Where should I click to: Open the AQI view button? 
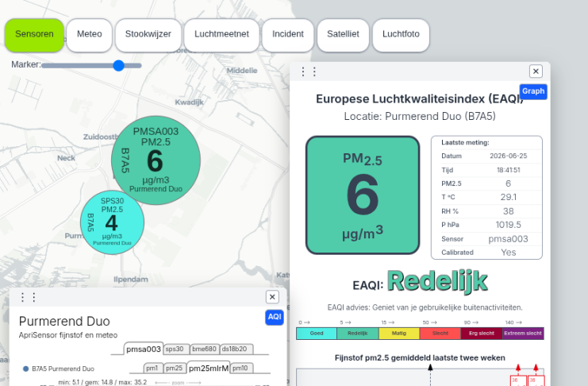[x=275, y=317]
